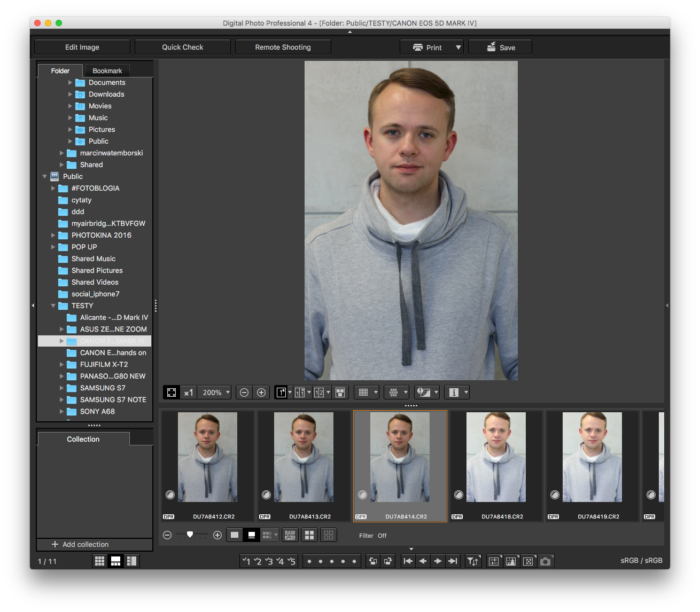700x612 pixels.
Task: Click the first rating dot
Action: tap(309, 561)
